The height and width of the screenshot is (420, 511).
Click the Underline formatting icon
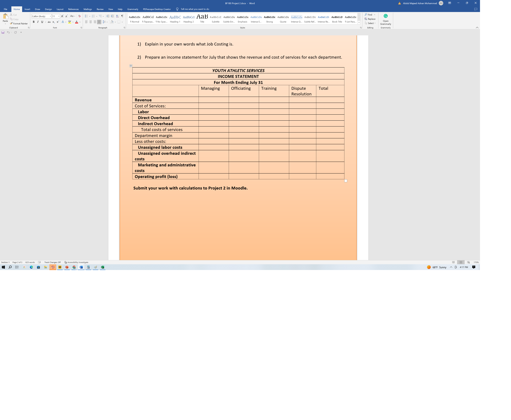coord(41,22)
